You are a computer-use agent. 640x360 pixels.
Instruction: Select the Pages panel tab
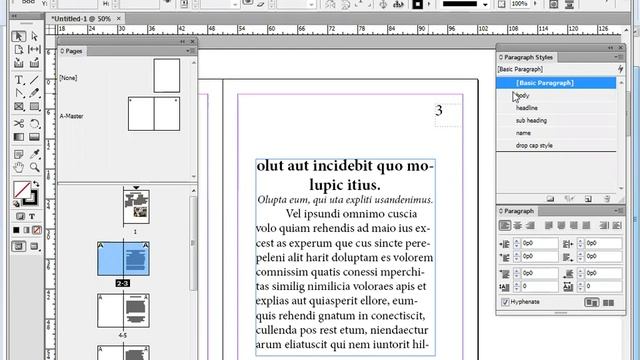tap(71, 51)
